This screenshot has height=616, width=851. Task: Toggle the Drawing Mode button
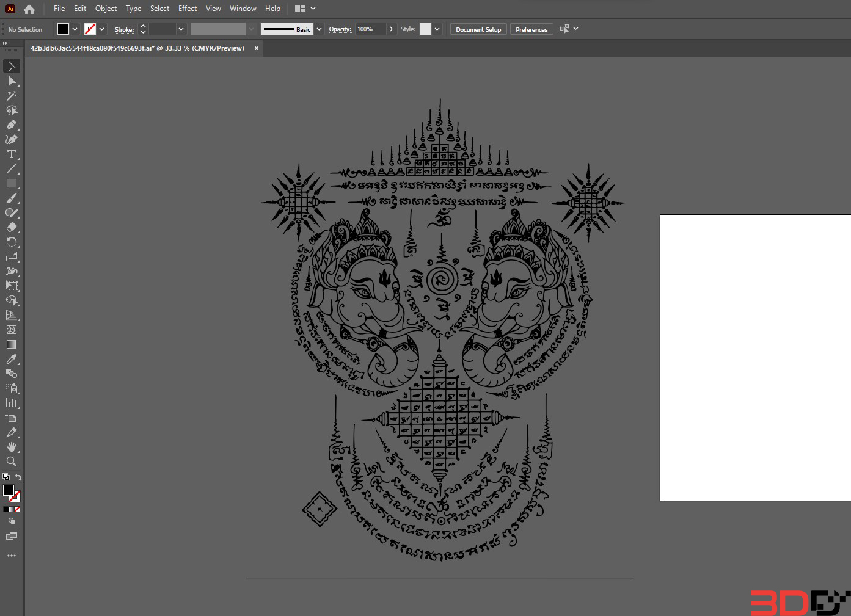click(x=12, y=521)
